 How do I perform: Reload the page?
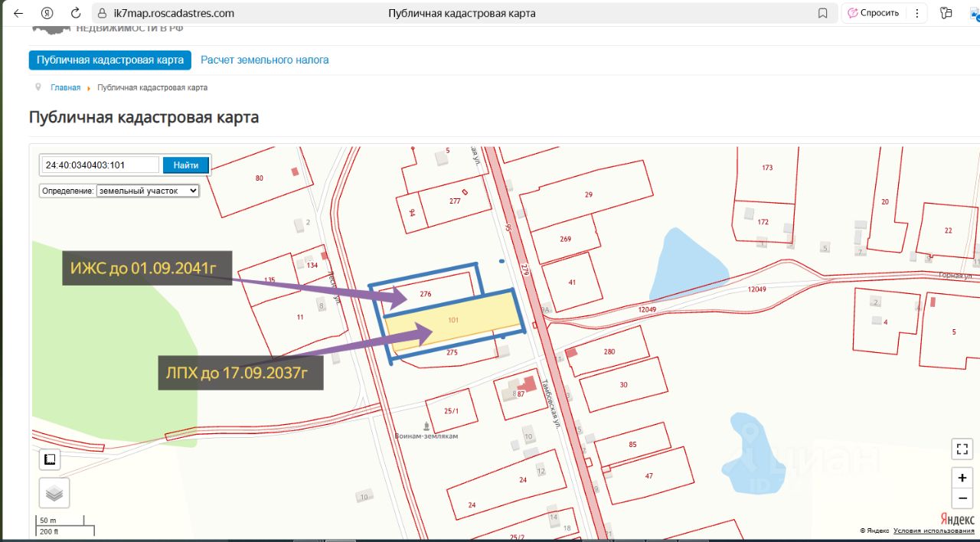[75, 13]
